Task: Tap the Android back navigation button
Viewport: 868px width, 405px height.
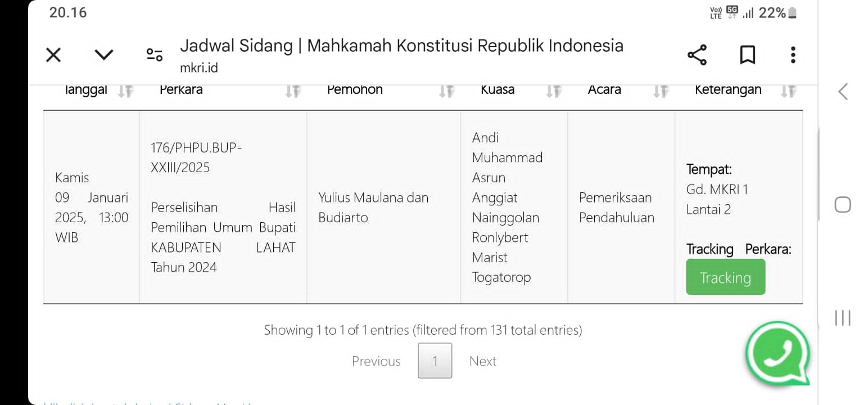Action: click(x=843, y=92)
